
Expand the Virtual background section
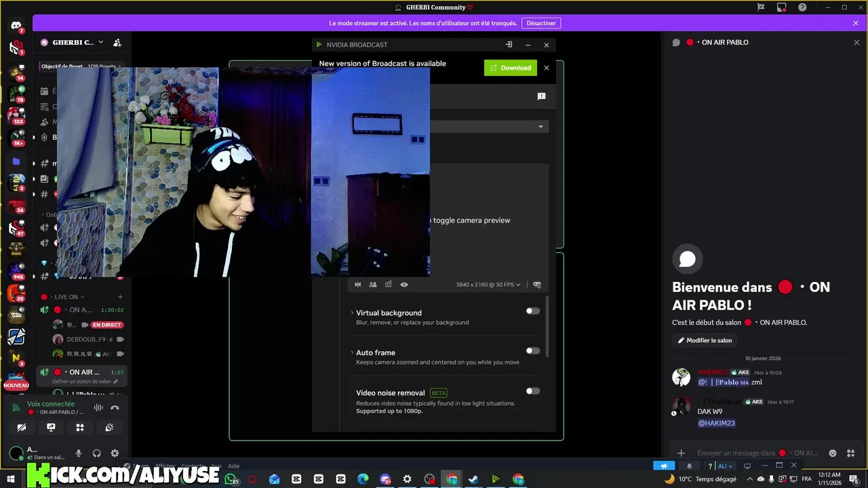[352, 312]
